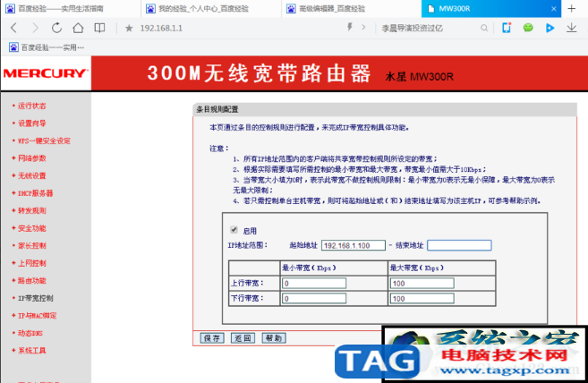Click the 帮助 button
Viewport: 588px width, 383px height.
[x=273, y=338]
